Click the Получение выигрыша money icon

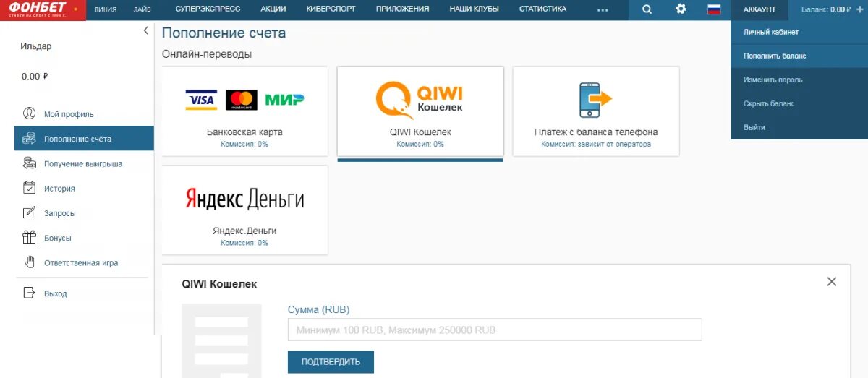(30, 163)
